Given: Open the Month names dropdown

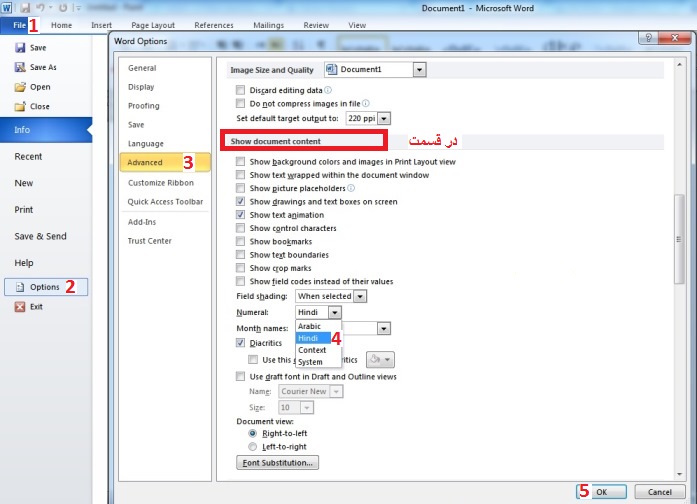Looking at the screenshot, I should (x=384, y=329).
